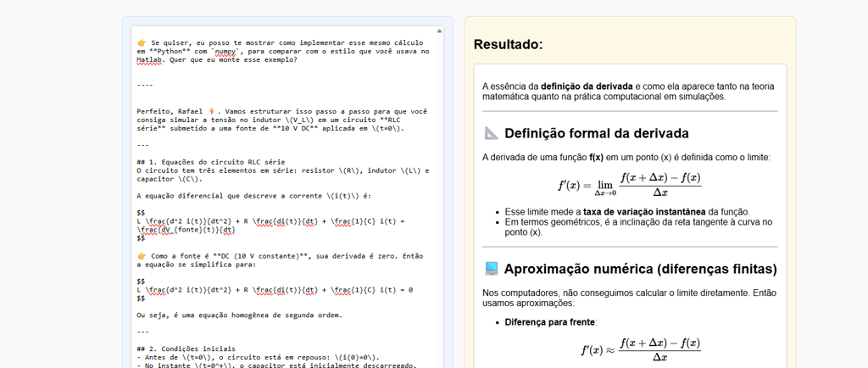Click the pointing hand emoji before 'Como a fonte'

[142, 256]
